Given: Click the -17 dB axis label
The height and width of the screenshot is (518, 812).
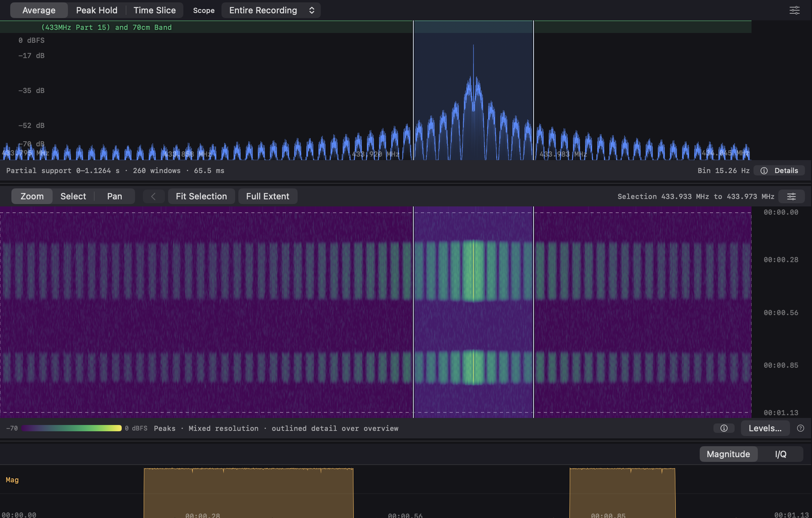Looking at the screenshot, I should (x=31, y=56).
